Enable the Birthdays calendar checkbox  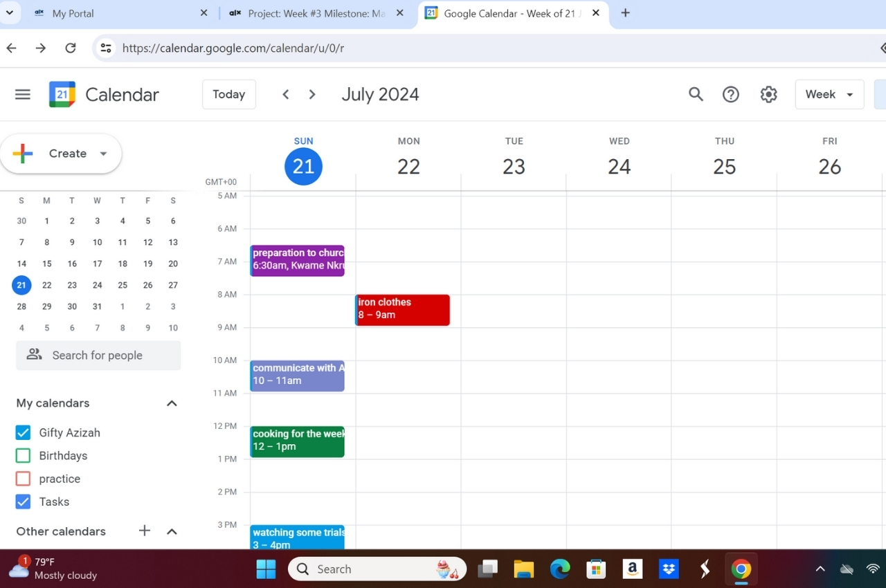[x=23, y=456]
